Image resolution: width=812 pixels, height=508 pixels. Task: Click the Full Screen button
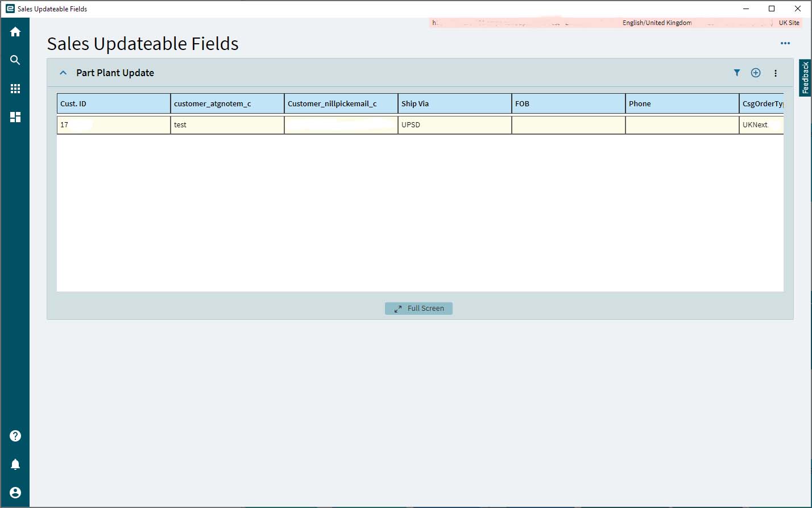419,308
